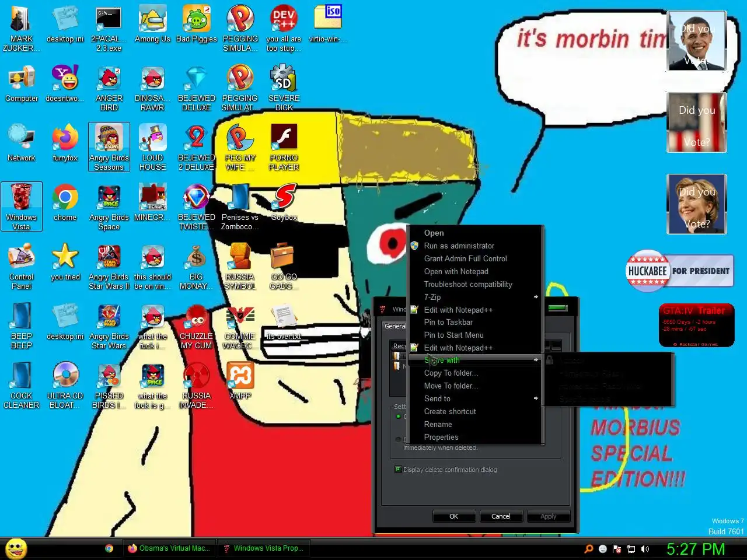Open the Among Us desktop icon

point(152,24)
